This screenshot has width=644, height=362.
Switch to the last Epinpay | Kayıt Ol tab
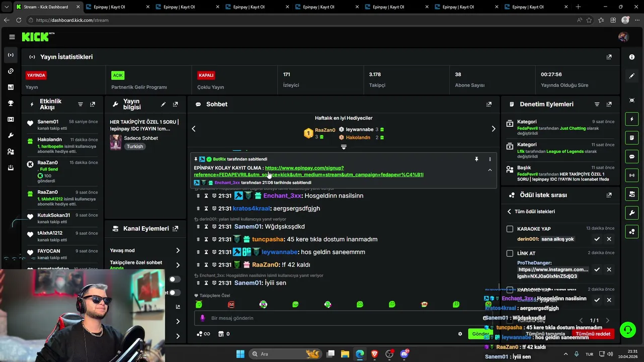click(536, 7)
